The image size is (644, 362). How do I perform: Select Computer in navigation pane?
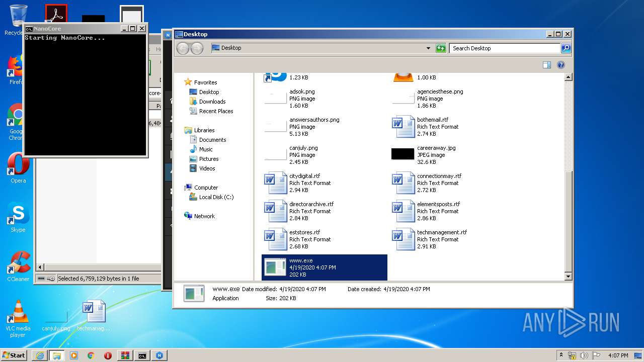tap(206, 188)
